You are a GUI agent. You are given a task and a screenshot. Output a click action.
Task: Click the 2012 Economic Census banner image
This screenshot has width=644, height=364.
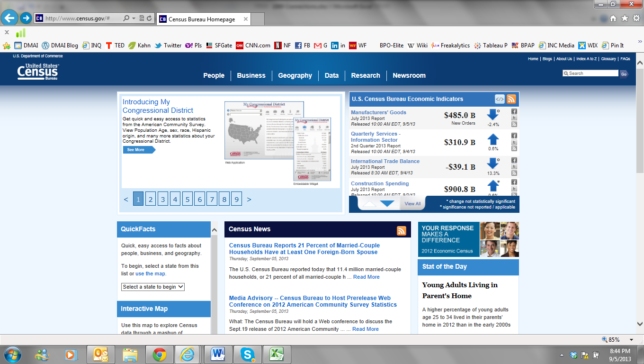[468, 239]
